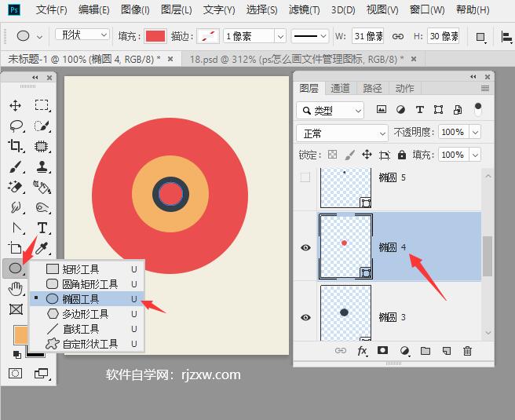Open Layers panel options menu
515x420 pixels.
(x=485, y=89)
